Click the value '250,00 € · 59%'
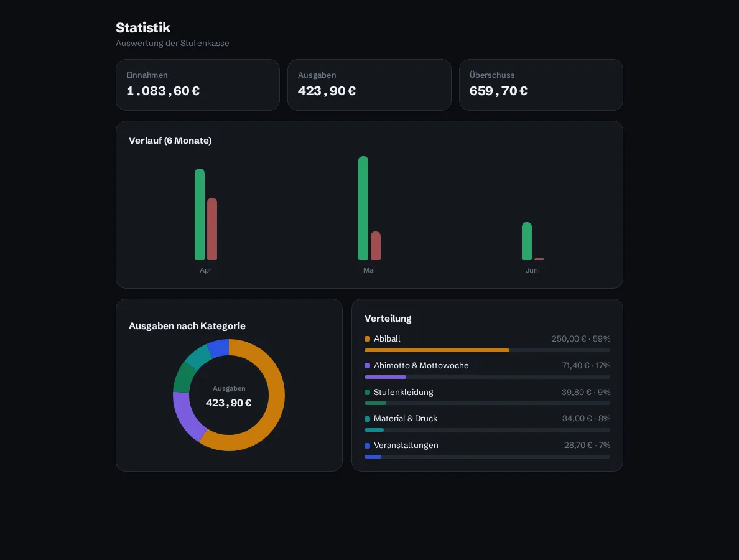The image size is (739, 560). (580, 339)
